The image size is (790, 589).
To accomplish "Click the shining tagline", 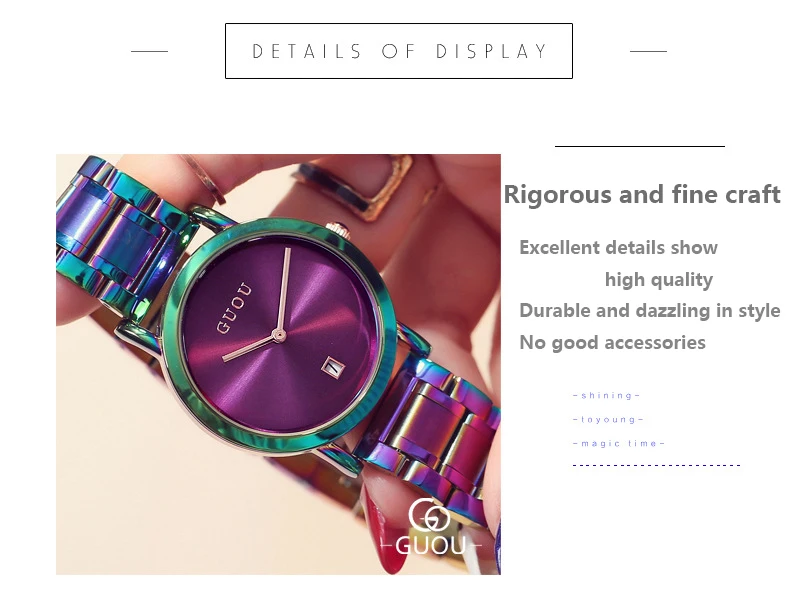I will tap(607, 396).
